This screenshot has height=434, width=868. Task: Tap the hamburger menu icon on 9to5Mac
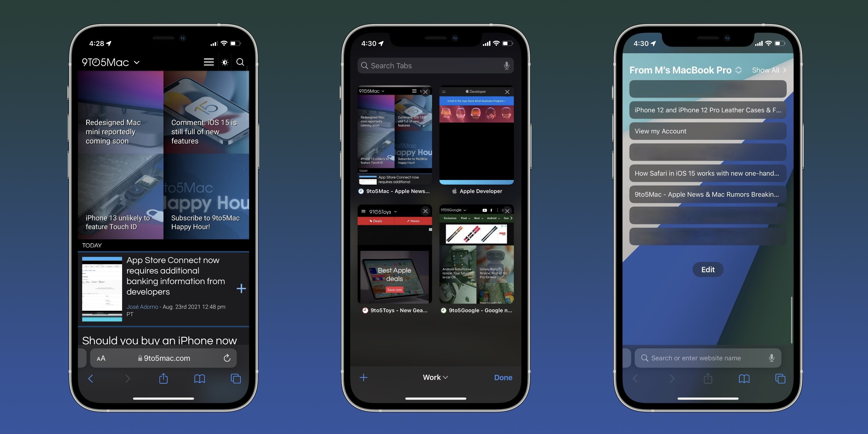(209, 61)
